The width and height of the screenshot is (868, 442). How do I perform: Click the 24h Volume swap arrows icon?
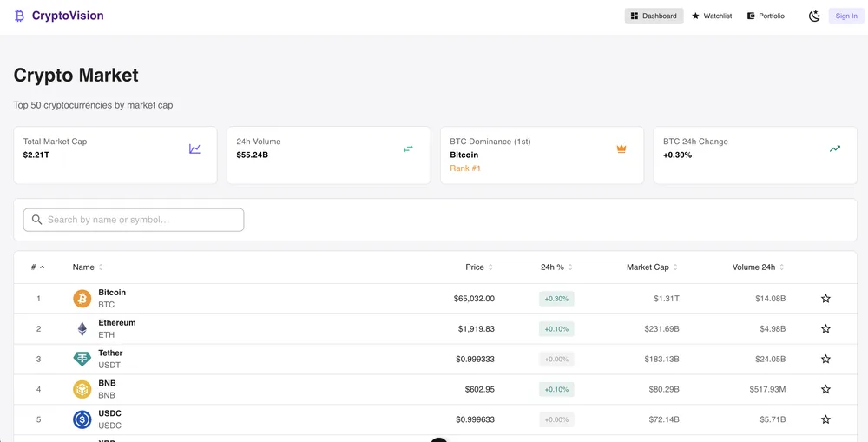click(408, 148)
